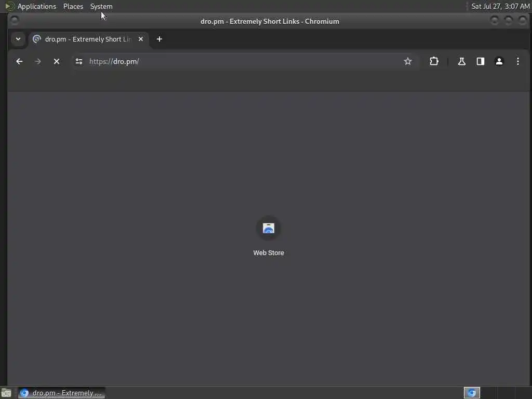Open the three-dot Chromium menu
The width and height of the screenshot is (532, 399).
518,61
